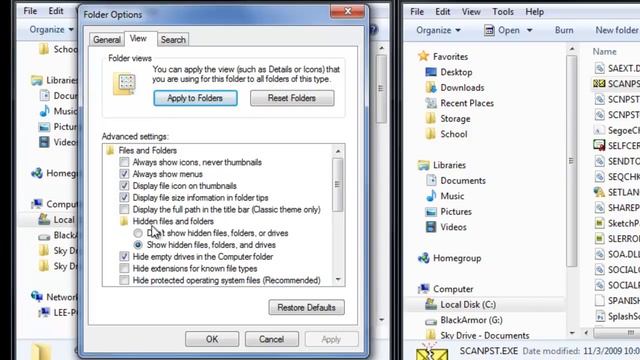Enable Display the full path in title bar
This screenshot has height=360, width=640.
point(124,209)
